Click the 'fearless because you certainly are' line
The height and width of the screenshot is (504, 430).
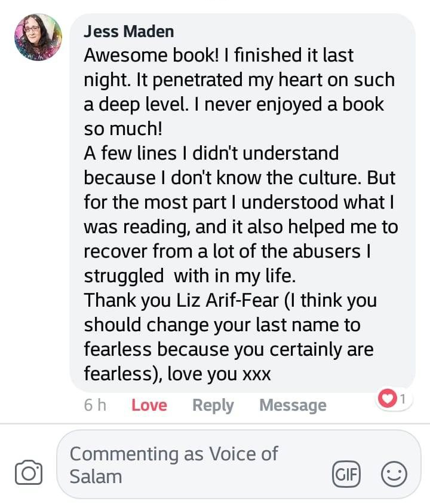pyautogui.click(x=229, y=349)
